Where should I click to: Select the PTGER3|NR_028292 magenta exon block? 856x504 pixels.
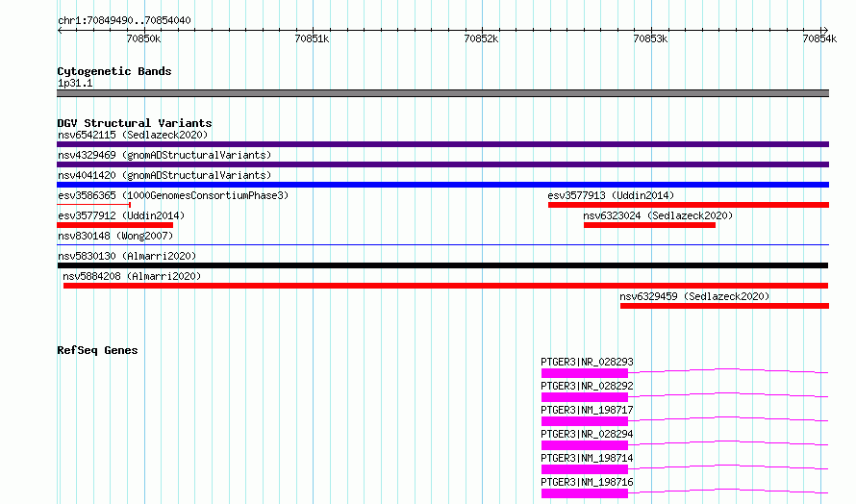(x=585, y=397)
